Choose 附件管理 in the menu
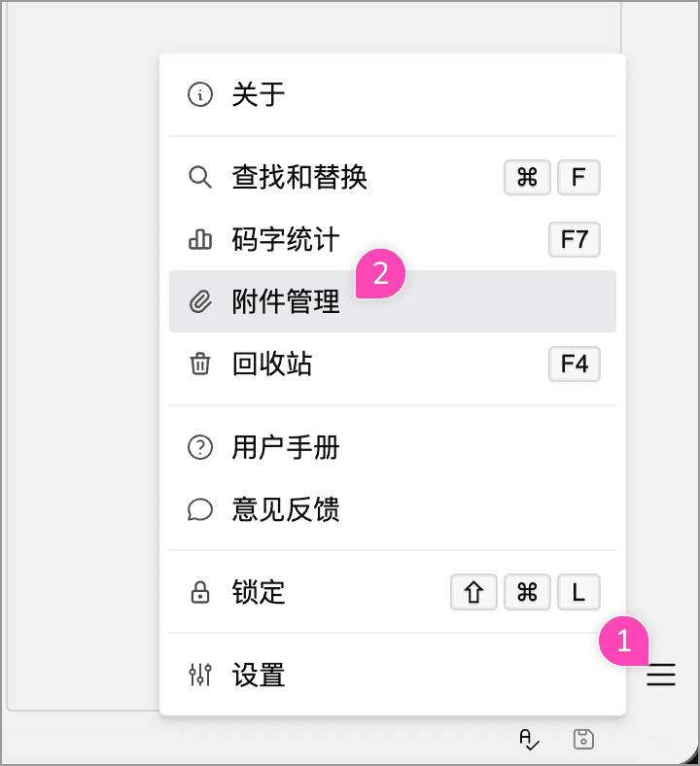 [286, 301]
